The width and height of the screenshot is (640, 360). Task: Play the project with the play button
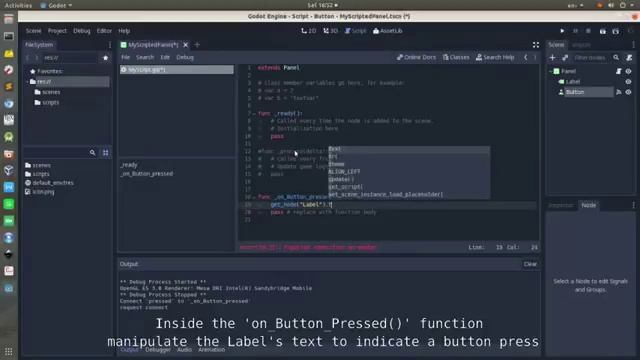562,31
